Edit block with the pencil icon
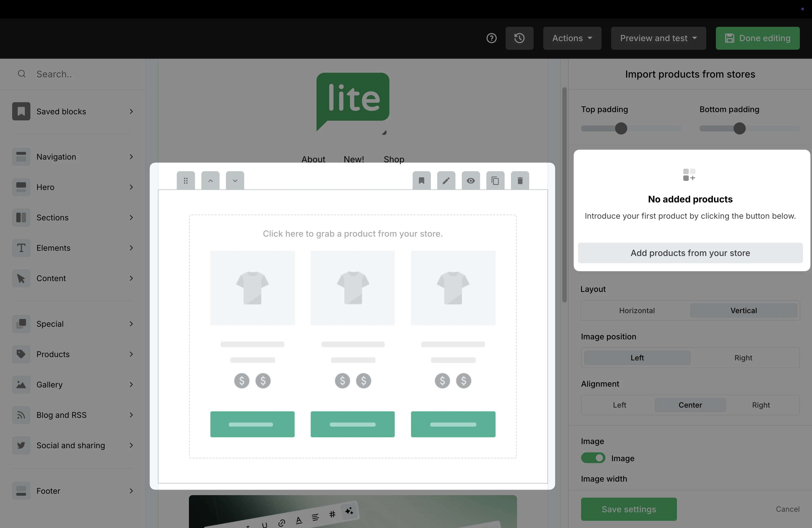The width and height of the screenshot is (812, 528). click(446, 180)
